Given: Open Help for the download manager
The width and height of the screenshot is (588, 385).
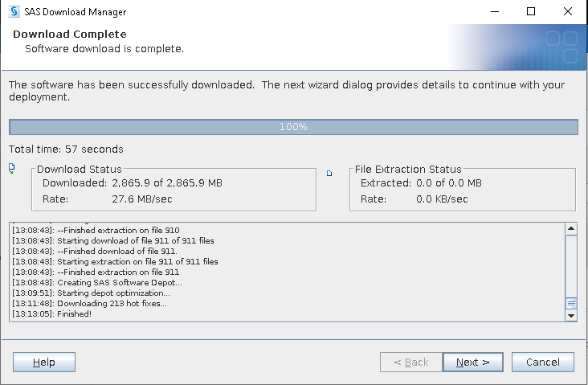Looking at the screenshot, I should pyautogui.click(x=44, y=362).
